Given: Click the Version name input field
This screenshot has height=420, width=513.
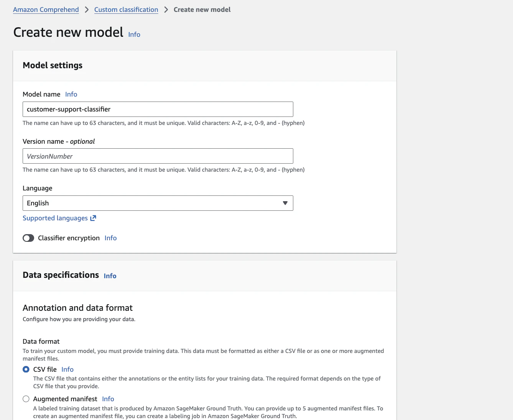Looking at the screenshot, I should pos(158,156).
